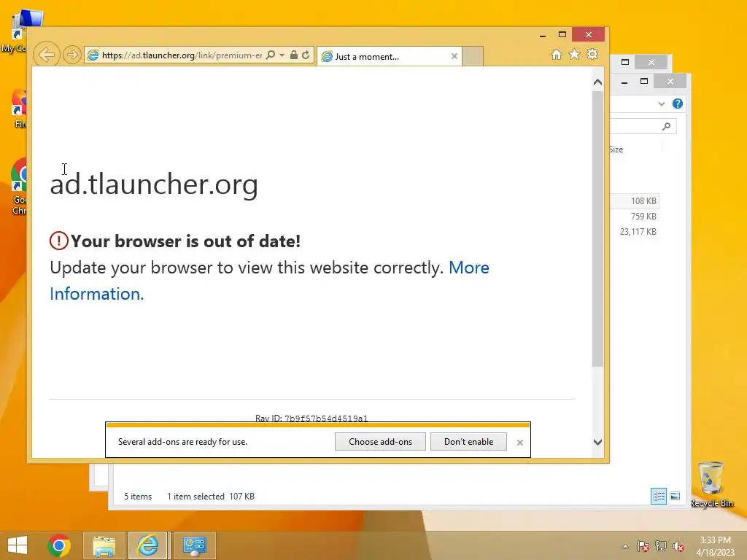Click the Choose add-ons button

[380, 441]
